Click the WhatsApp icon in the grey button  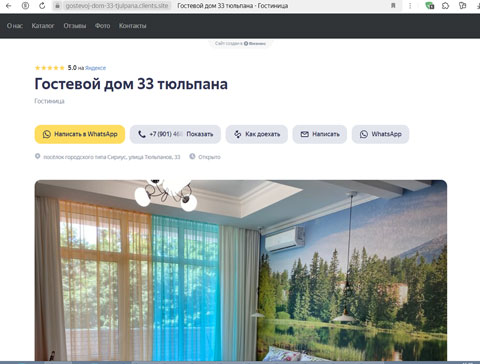(x=364, y=134)
